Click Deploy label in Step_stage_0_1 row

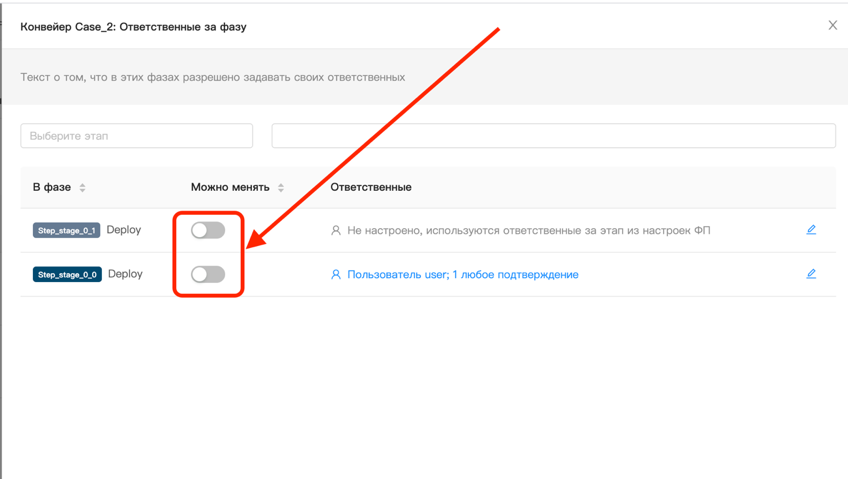[x=124, y=230]
